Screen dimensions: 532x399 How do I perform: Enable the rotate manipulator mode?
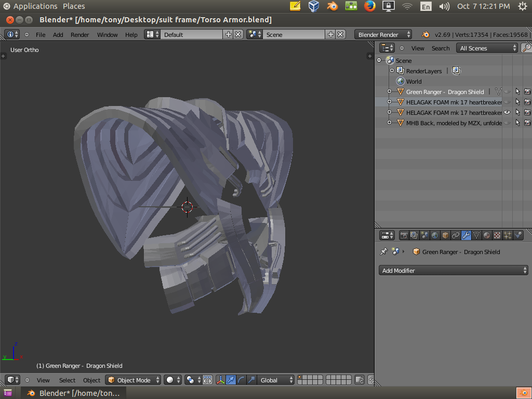click(x=241, y=380)
